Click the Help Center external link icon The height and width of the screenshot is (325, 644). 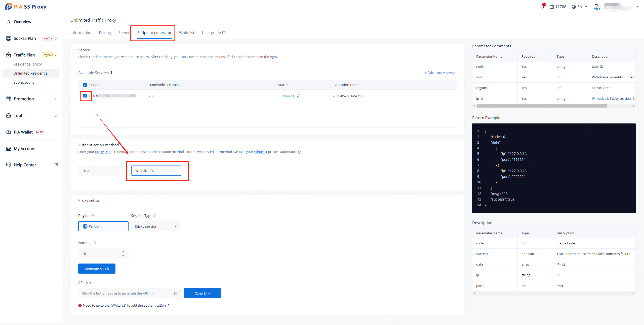point(56,165)
